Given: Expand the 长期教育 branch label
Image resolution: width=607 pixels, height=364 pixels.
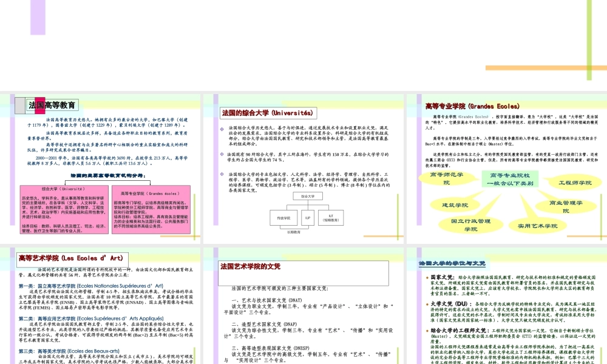Looking at the screenshot, I should pyautogui.click(x=294, y=231).
